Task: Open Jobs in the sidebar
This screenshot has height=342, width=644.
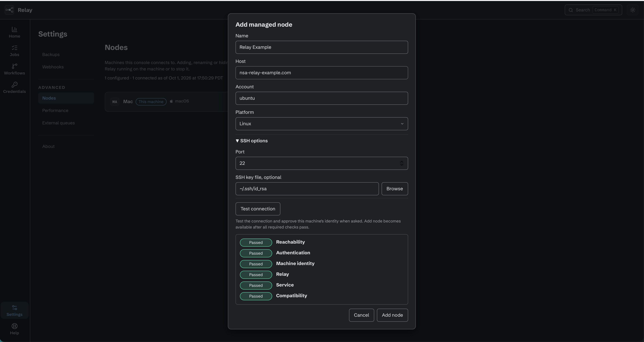Action: [14, 51]
